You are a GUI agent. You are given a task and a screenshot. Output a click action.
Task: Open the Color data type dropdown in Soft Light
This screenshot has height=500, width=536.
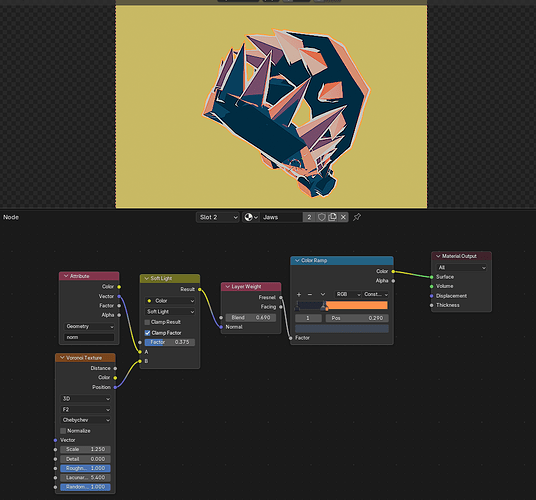[x=170, y=301]
